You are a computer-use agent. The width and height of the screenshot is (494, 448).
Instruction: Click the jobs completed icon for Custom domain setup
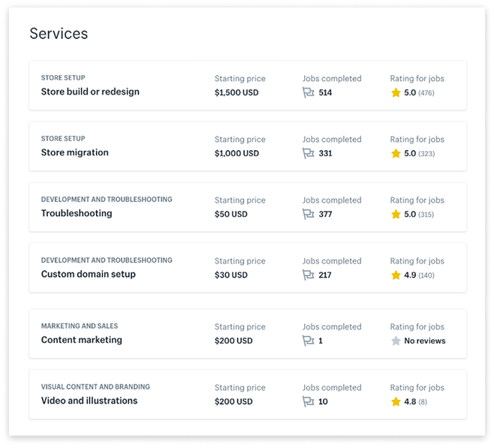[308, 275]
